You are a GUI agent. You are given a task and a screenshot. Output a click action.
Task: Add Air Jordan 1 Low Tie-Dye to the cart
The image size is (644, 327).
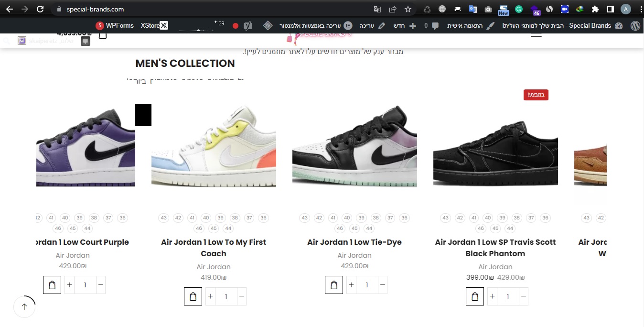pos(334,285)
